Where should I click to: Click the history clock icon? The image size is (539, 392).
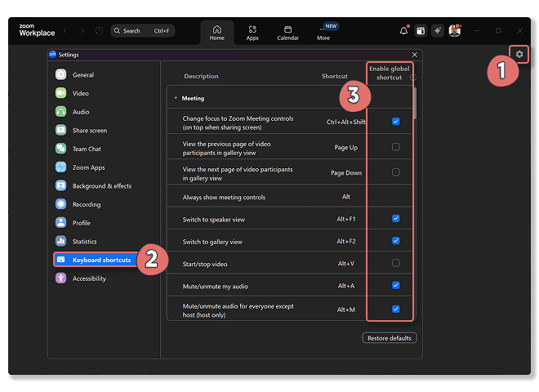99,31
